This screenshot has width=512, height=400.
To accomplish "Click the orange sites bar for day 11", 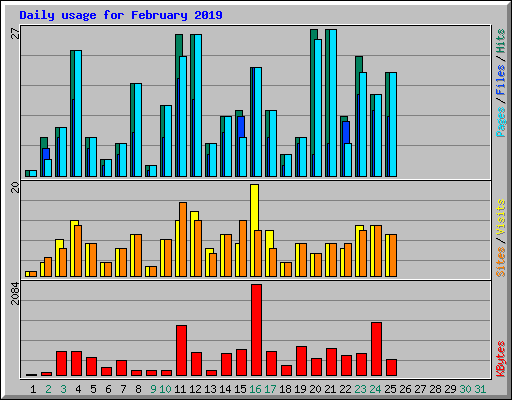I will click(x=183, y=239).
